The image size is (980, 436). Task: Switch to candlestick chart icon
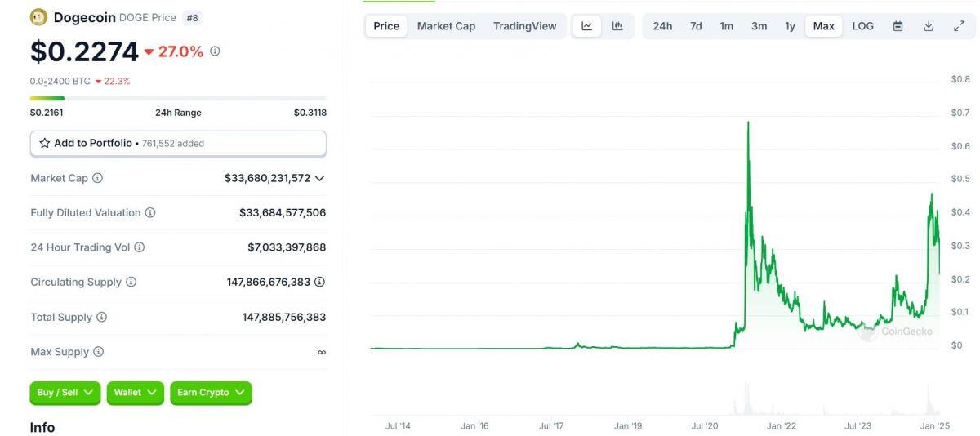tap(617, 26)
